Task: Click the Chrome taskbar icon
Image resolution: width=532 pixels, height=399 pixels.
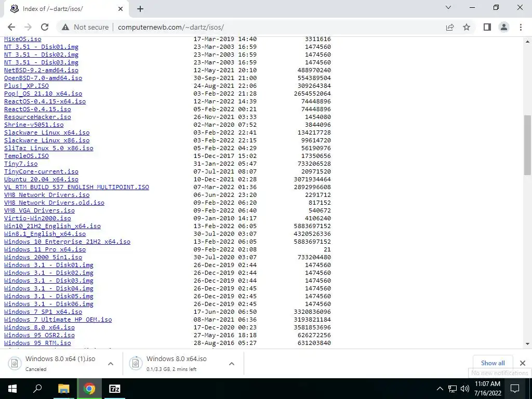Action: 89,389
